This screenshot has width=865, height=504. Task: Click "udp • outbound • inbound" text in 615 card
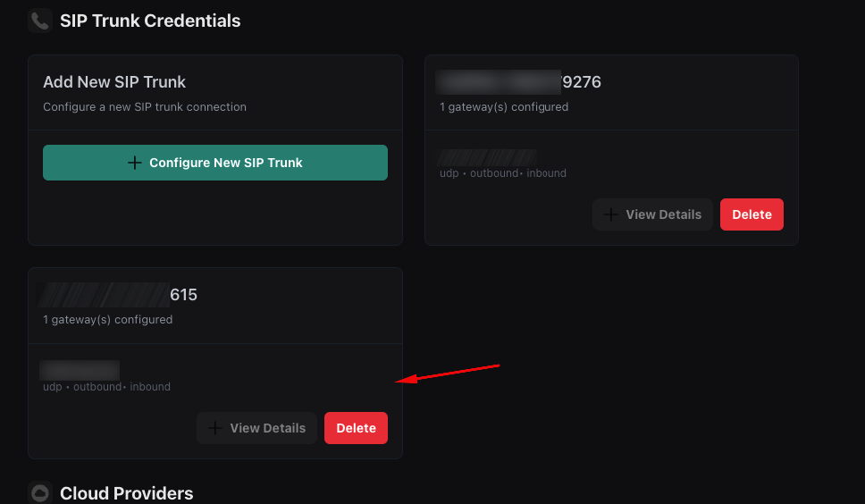point(106,387)
